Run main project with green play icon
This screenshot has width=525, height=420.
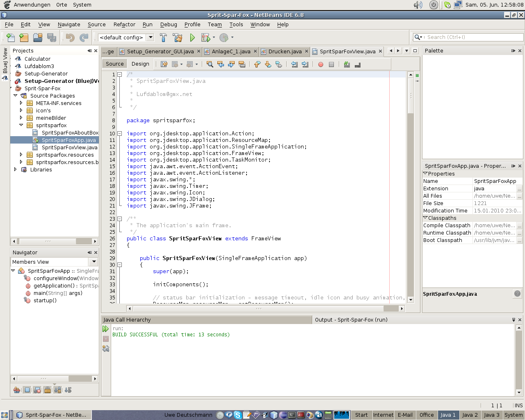point(192,37)
